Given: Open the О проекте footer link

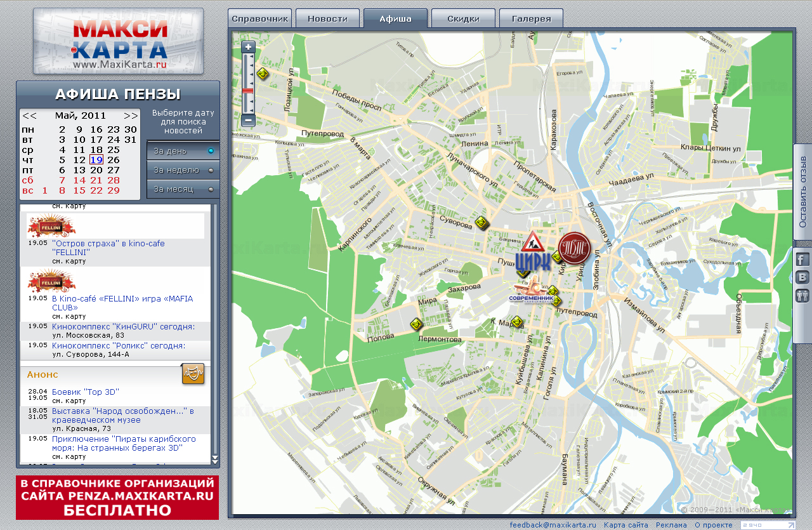Looking at the screenshot, I should 714,525.
